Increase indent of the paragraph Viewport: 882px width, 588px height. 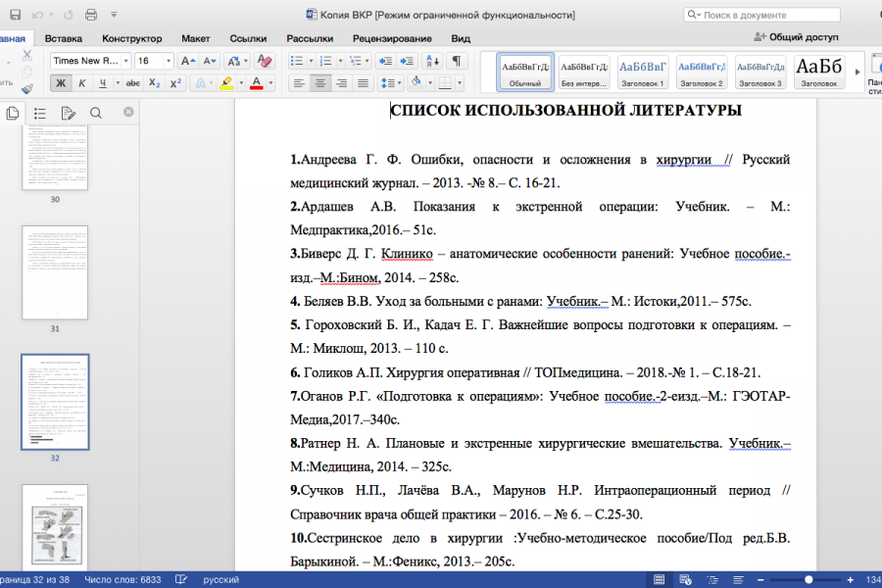[409, 61]
